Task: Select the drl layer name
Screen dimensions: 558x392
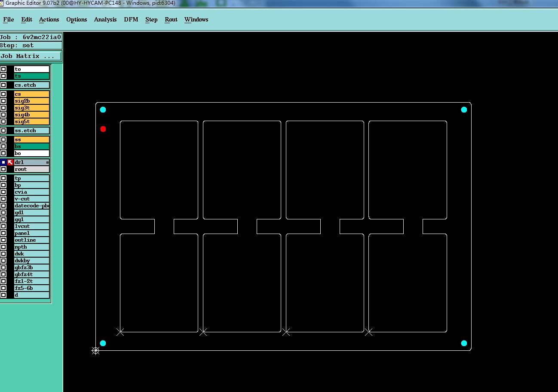Action: [x=32, y=162]
